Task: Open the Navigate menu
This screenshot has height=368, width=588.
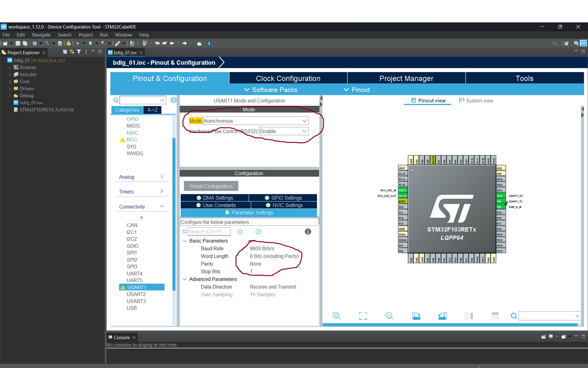Action: 41,35
